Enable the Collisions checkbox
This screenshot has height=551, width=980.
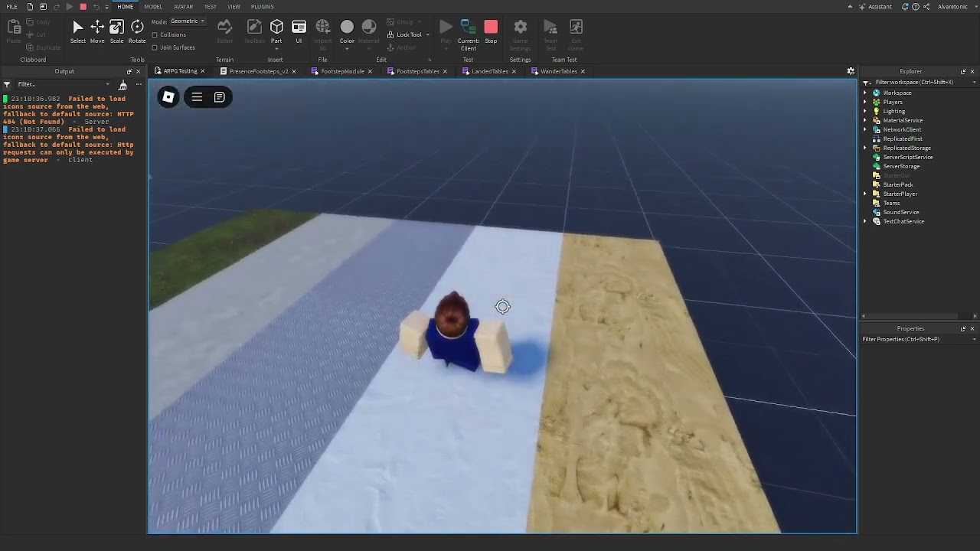point(154,34)
